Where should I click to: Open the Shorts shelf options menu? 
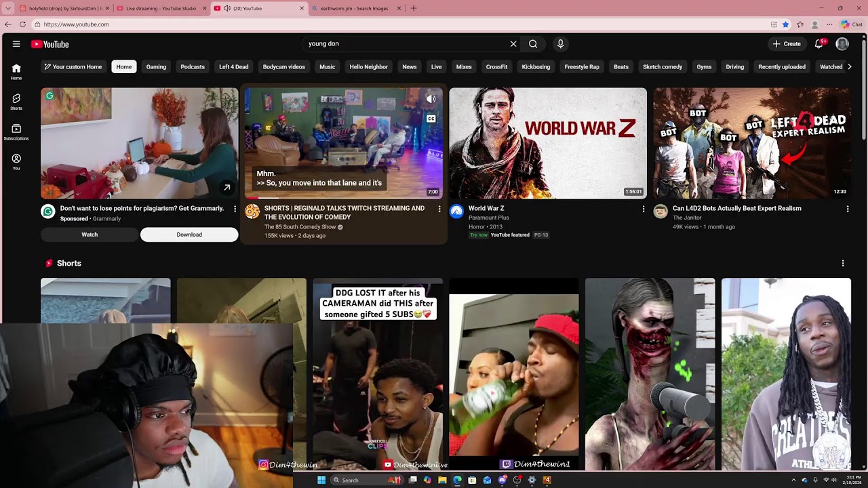pyautogui.click(x=843, y=263)
